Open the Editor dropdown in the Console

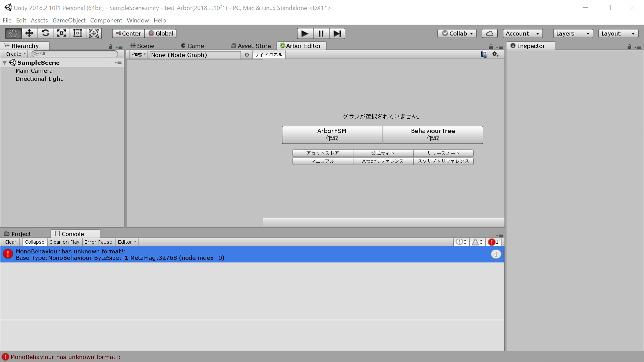point(126,242)
